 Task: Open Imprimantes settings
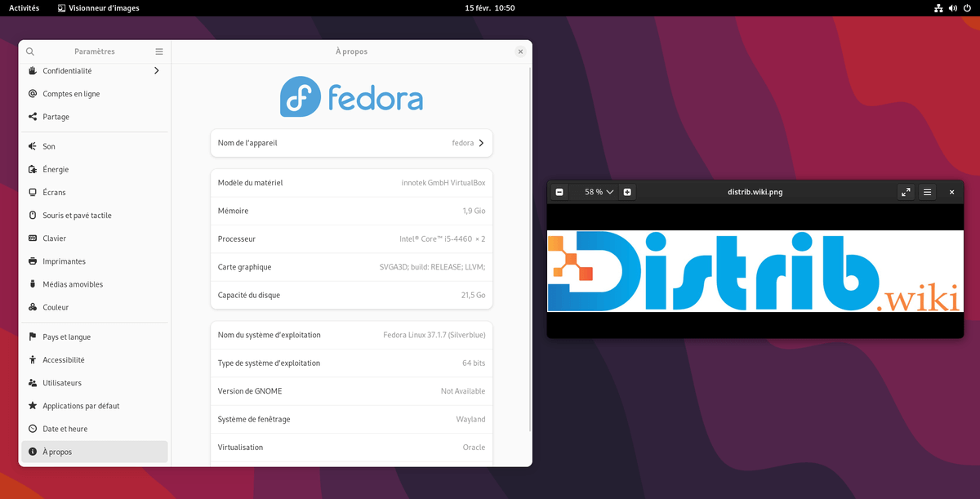(95, 261)
